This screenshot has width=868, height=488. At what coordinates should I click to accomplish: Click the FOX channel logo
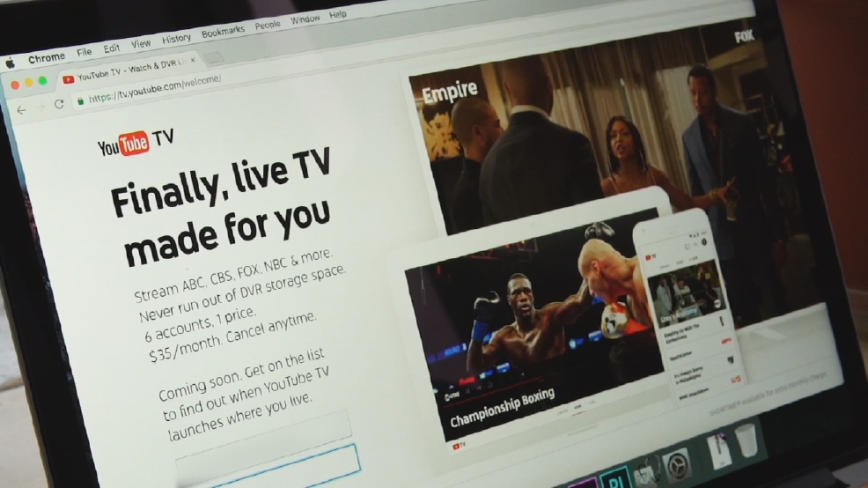(x=744, y=37)
